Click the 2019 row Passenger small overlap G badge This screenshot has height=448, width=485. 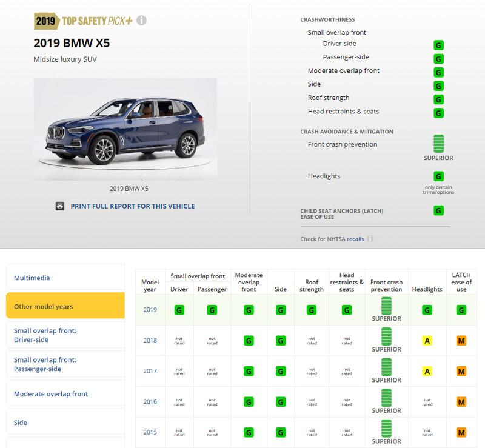pos(212,310)
